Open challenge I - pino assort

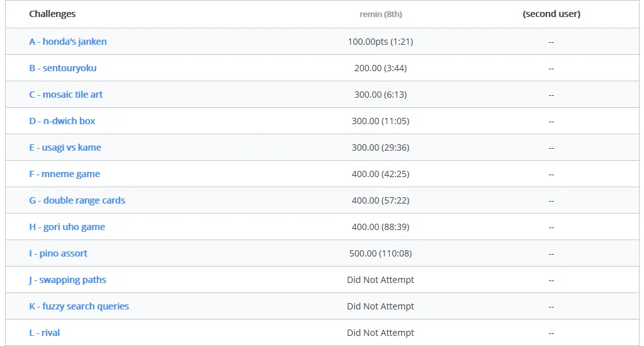coord(58,253)
